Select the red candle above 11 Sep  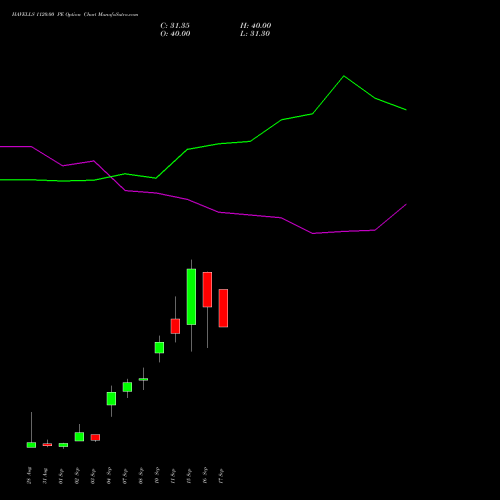tap(175, 326)
